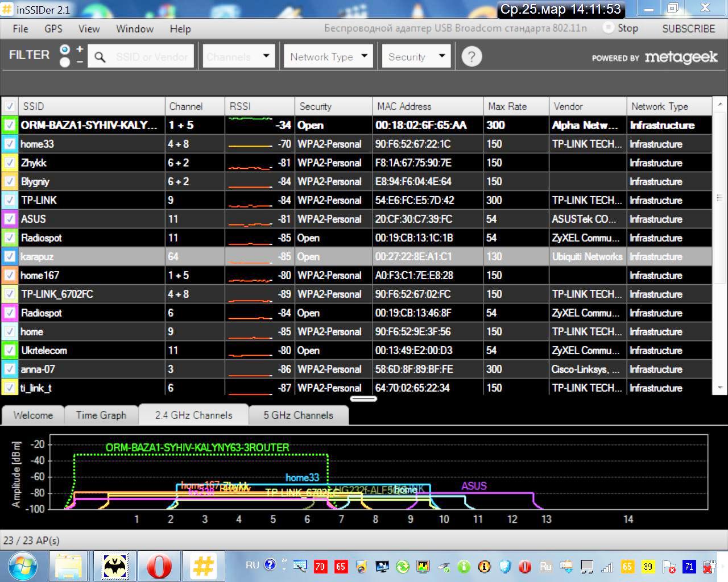Select the TP-LINK_6702FC network row
Screen dimensions: 728x582
point(357,294)
